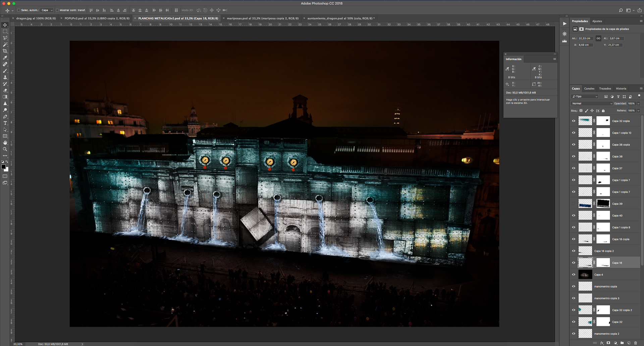The width and height of the screenshot is (644, 346).
Task: Enable the Selec. autom. checkbox
Action: click(19, 10)
